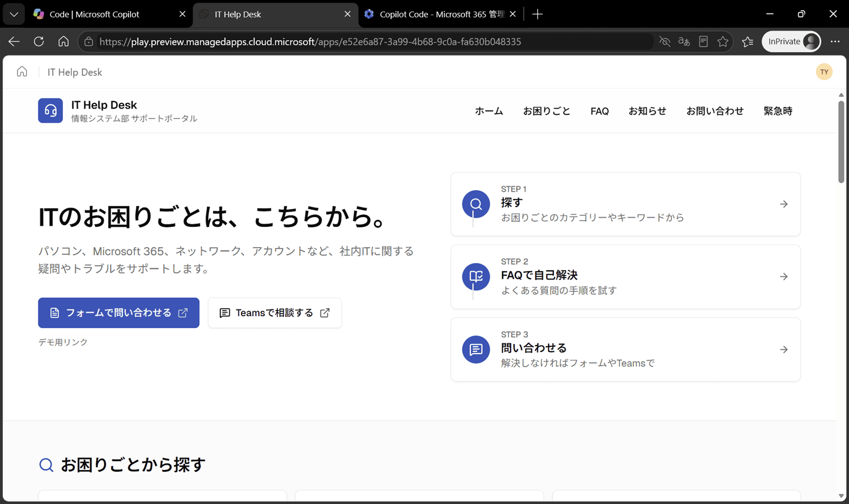The width and height of the screenshot is (849, 504).
Task: Close the IT Help Desk tab
Action: 348,14
